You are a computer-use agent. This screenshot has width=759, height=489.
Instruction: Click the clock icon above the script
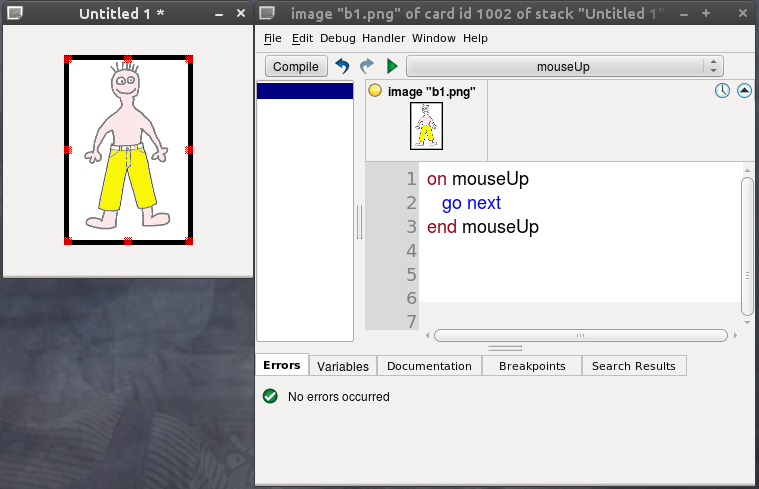722,91
